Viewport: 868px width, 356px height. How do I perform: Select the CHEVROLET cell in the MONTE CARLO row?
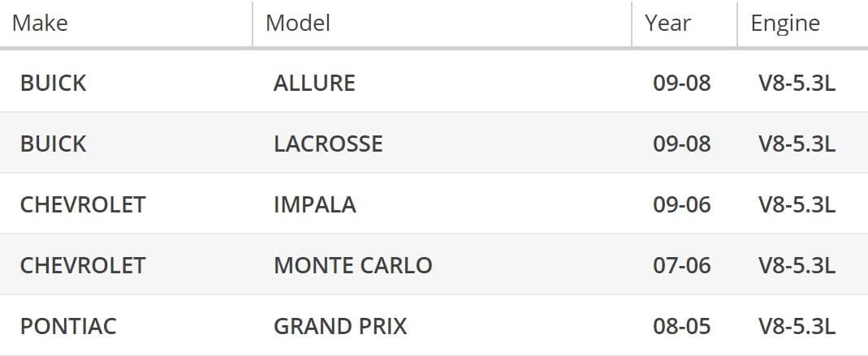(82, 265)
